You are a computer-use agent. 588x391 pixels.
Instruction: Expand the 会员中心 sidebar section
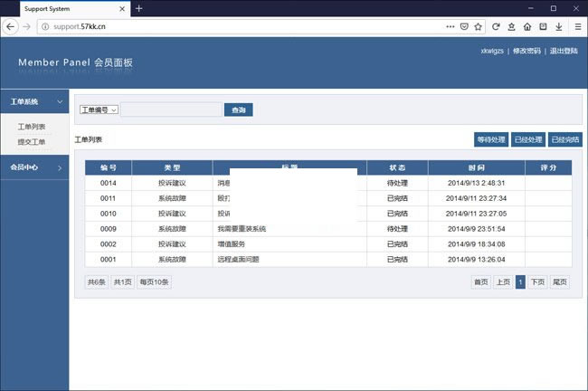(x=34, y=167)
